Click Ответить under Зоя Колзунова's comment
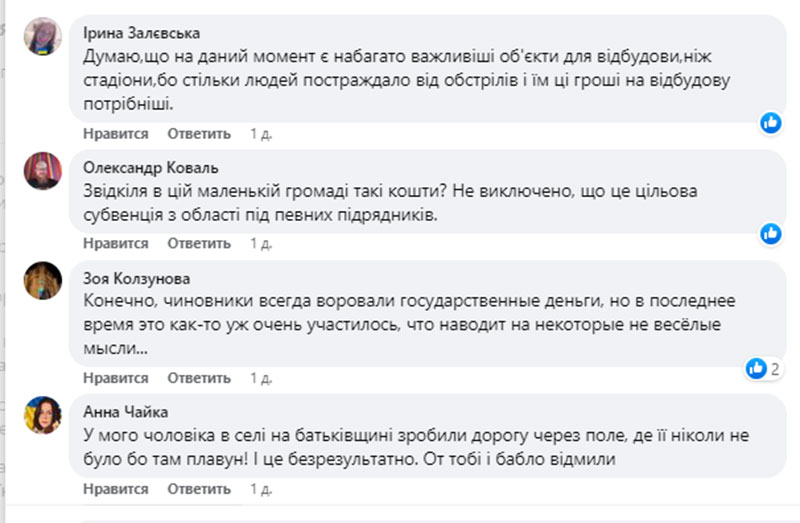Viewport: 800px width, 523px height. tap(199, 378)
